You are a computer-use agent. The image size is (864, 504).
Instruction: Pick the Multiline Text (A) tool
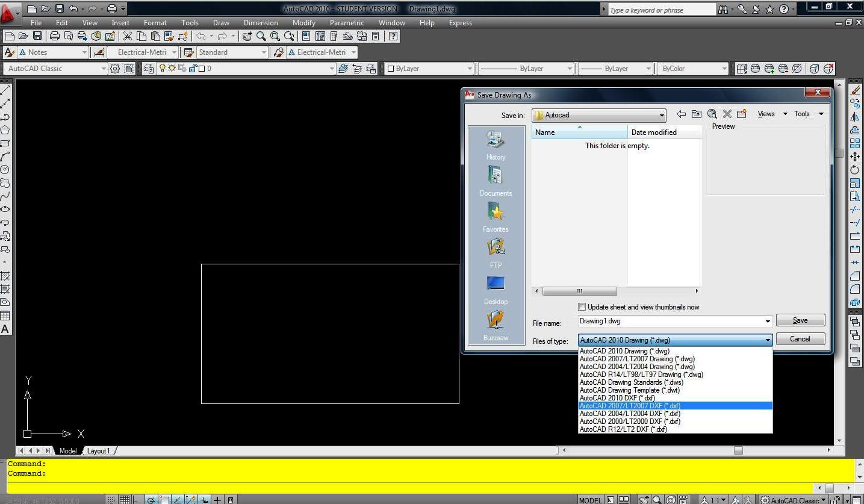tap(5, 329)
